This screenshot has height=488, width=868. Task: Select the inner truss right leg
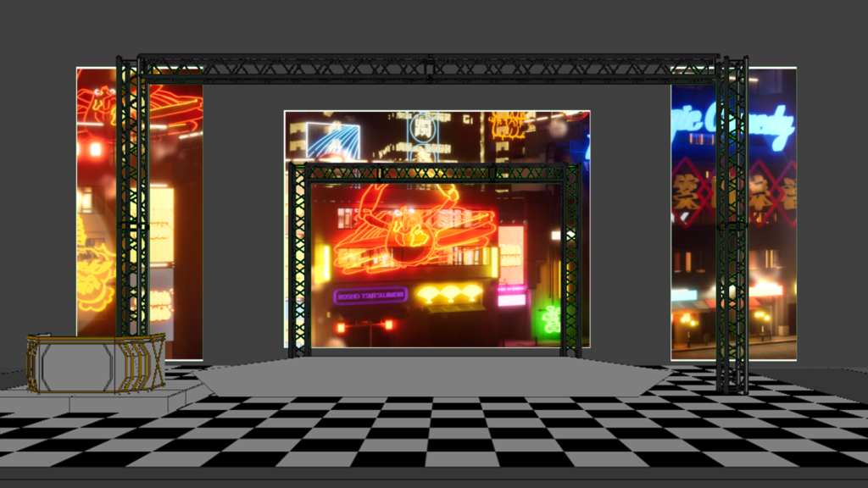coord(571,263)
